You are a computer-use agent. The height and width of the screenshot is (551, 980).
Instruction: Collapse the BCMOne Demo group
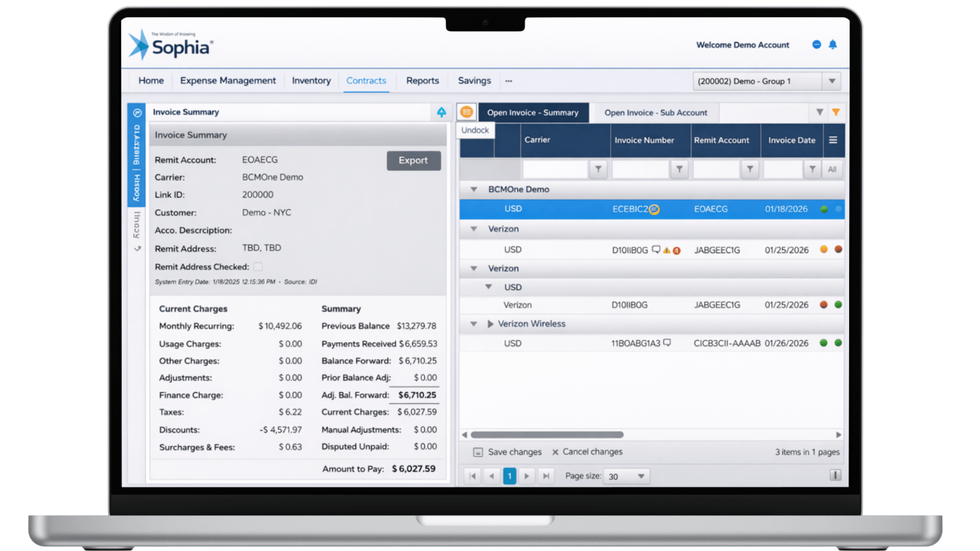[474, 189]
